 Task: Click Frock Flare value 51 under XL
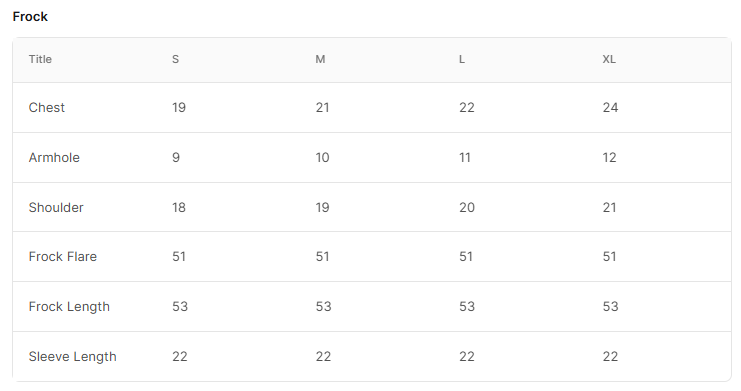tap(609, 257)
